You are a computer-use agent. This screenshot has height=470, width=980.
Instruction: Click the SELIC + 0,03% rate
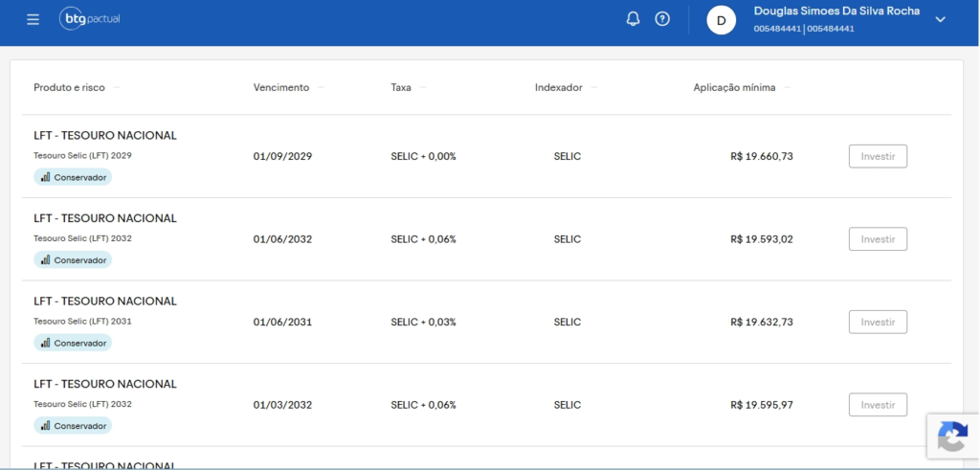[423, 322]
